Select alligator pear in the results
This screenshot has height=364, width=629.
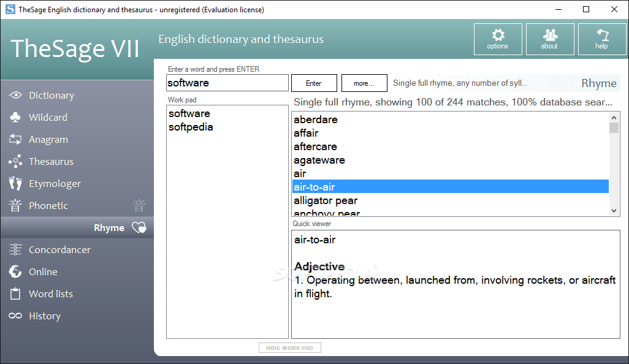[x=326, y=200]
